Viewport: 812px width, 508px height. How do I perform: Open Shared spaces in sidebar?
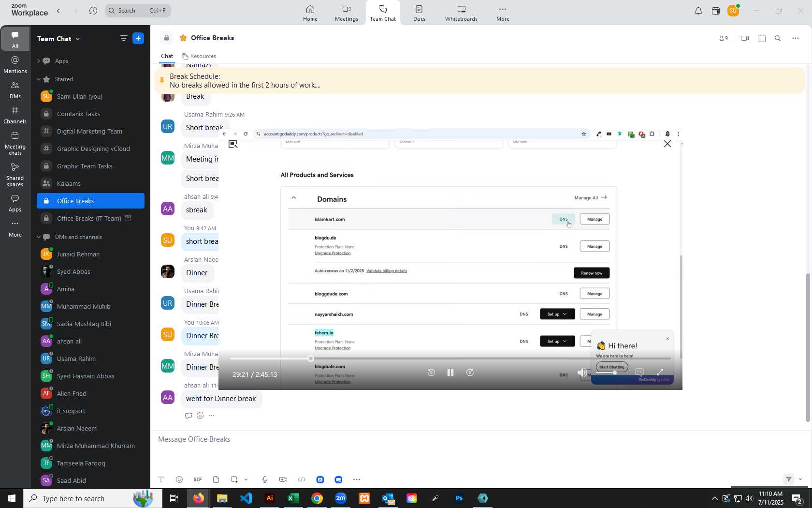15,175
